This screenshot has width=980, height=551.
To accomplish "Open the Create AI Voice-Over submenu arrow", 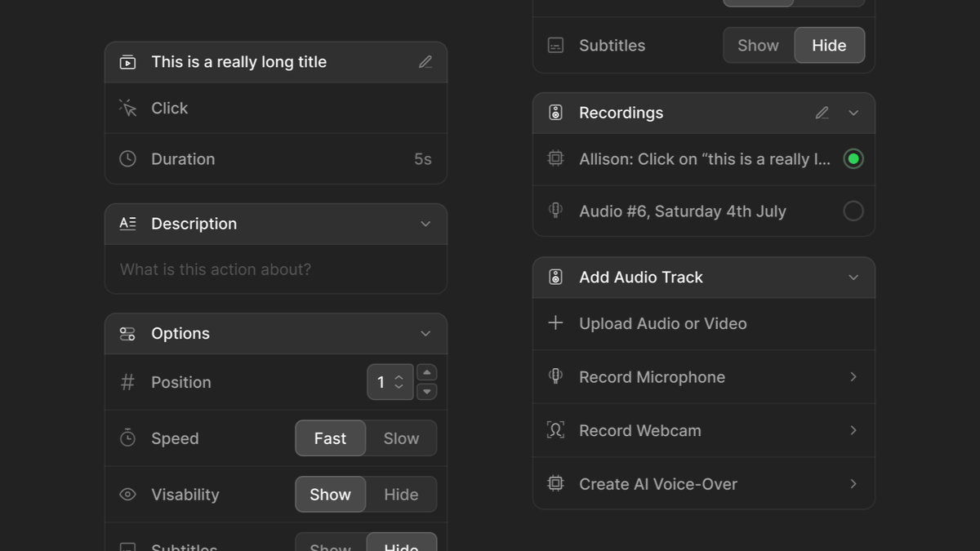I will (x=853, y=483).
